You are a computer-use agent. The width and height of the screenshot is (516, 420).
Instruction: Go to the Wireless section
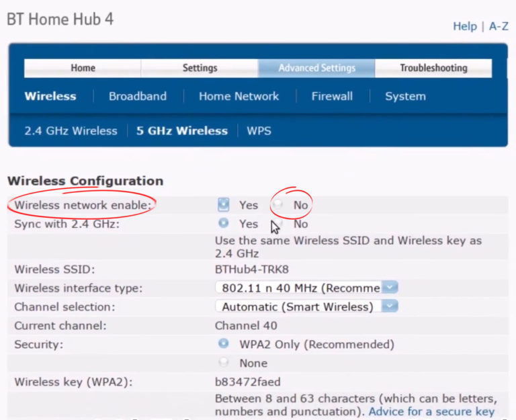(x=50, y=96)
